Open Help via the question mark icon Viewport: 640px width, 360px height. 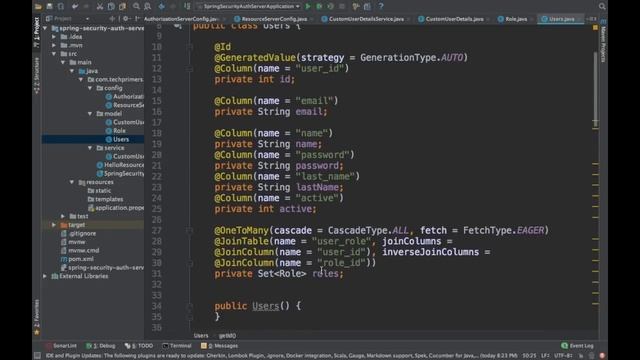click(381, 6)
